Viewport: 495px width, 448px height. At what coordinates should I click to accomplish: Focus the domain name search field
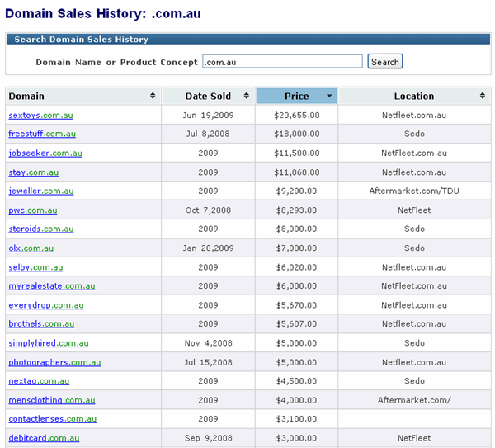[x=282, y=62]
